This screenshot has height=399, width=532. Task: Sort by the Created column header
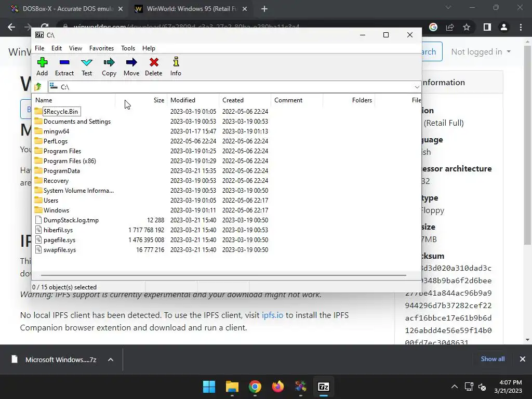coord(245,100)
